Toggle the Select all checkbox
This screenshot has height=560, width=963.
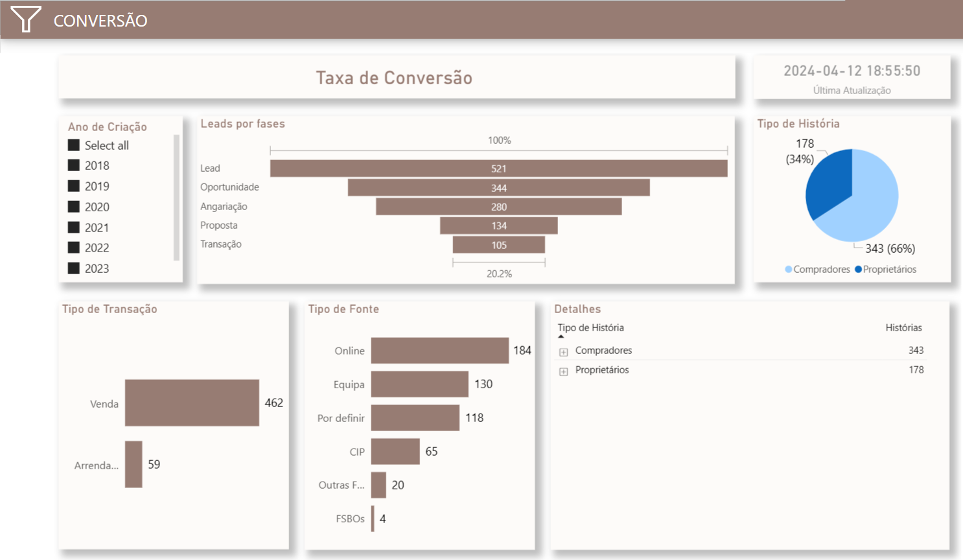74,145
